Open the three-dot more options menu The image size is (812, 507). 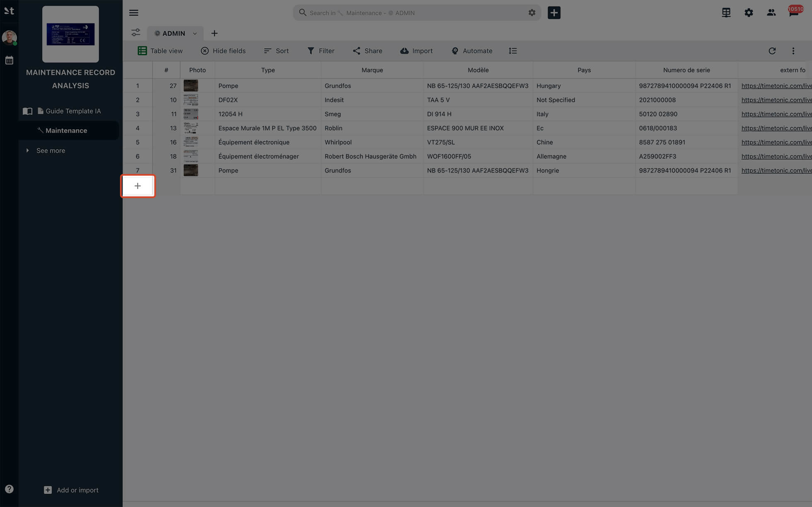pyautogui.click(x=793, y=51)
